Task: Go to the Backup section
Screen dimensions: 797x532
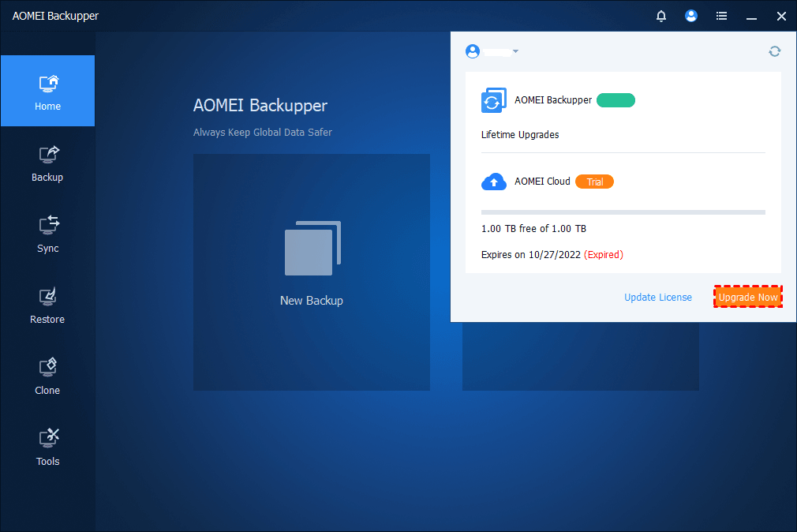Action: [x=47, y=163]
